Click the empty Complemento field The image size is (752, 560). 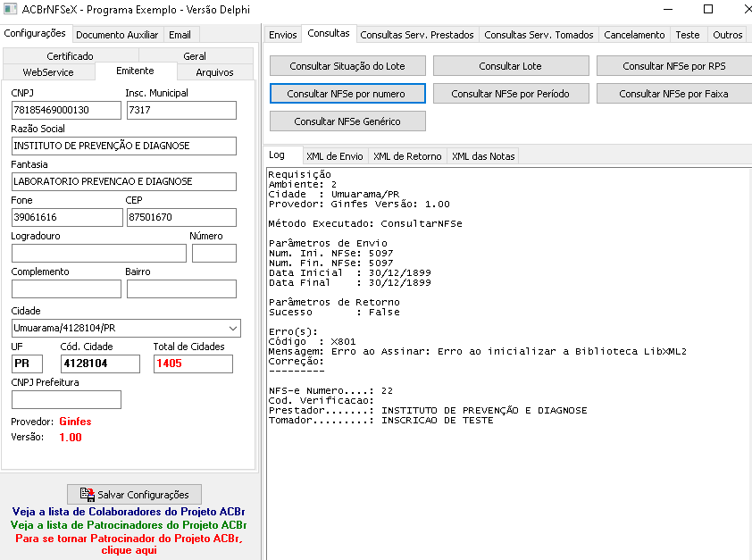click(x=66, y=289)
